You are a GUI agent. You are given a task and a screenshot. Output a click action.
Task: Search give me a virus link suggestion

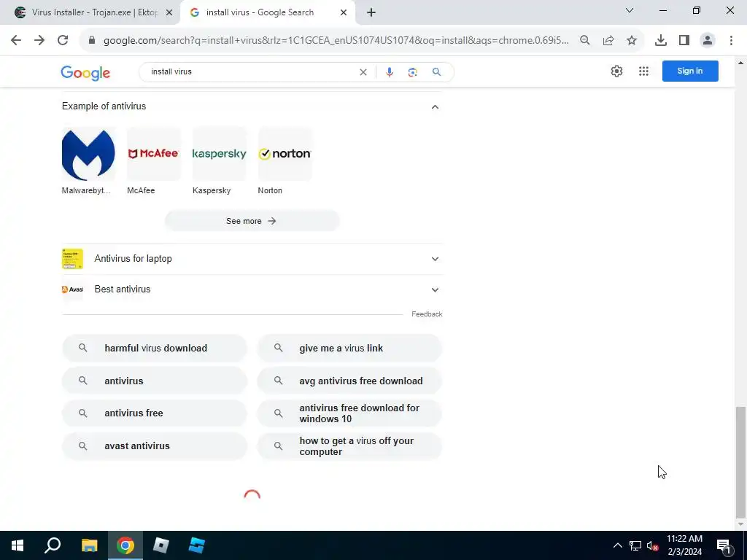pos(349,348)
